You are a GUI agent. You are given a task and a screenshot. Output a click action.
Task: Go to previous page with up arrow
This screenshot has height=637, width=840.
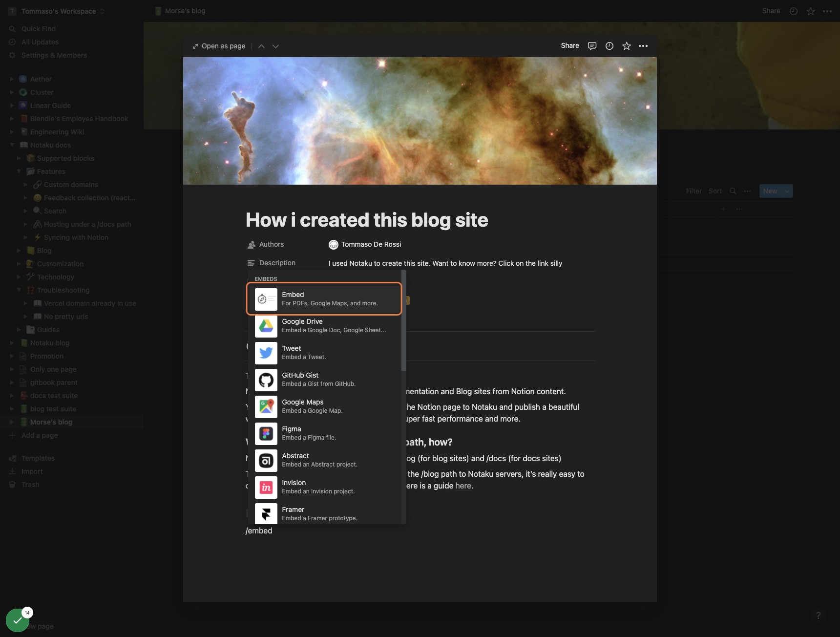click(261, 46)
